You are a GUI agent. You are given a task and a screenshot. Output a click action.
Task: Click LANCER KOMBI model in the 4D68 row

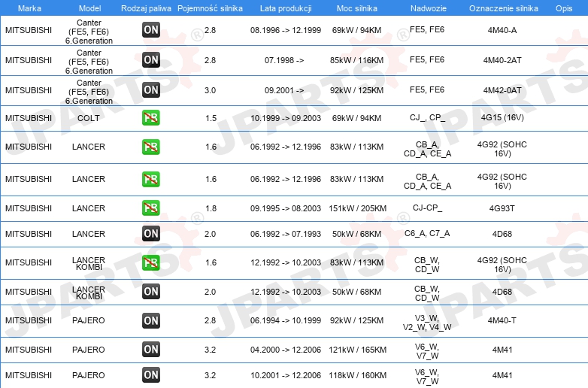click(x=89, y=293)
